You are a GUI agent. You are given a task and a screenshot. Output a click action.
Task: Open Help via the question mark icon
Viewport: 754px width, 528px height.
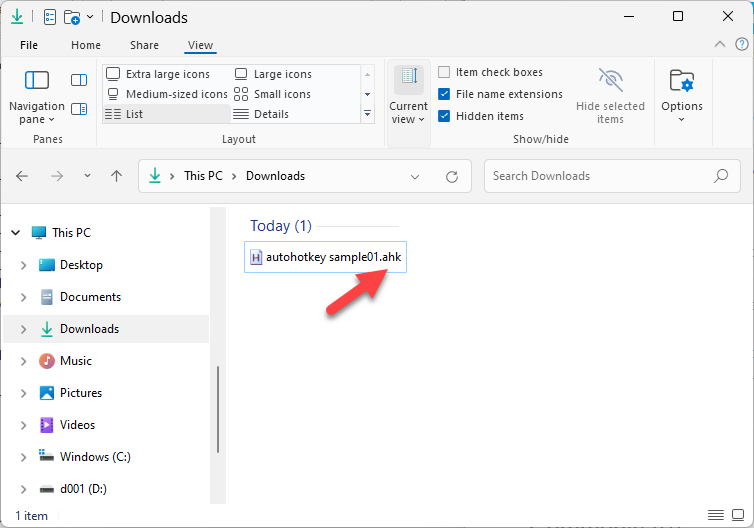click(741, 44)
